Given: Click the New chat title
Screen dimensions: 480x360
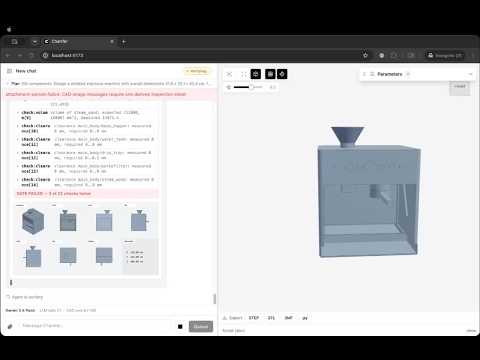Looking at the screenshot, I should tap(26, 71).
